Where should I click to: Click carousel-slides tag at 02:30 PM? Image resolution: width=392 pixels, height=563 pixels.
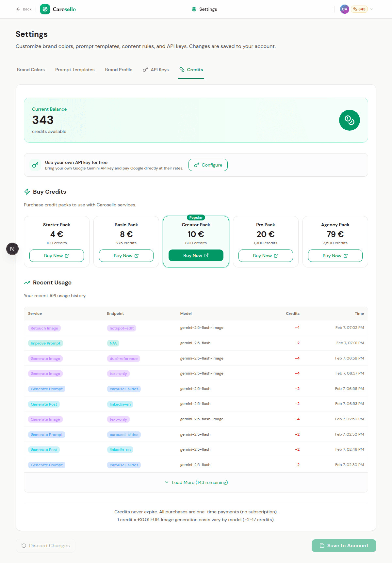[x=124, y=465]
